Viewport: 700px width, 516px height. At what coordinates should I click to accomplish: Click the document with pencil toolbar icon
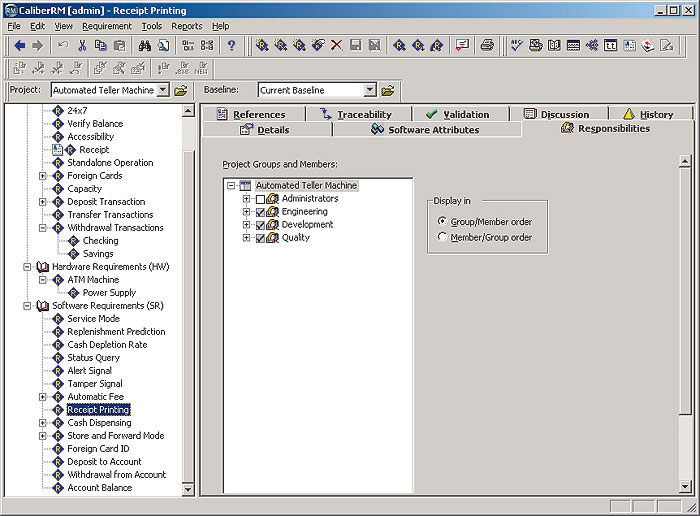coord(667,45)
